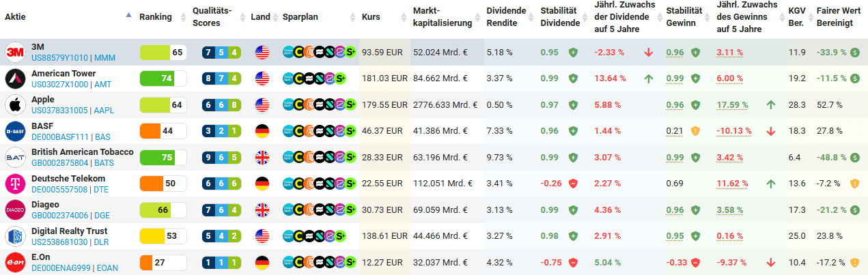The height and width of the screenshot is (275, 868).
Task: Click quality scores 9 6 5 badge
Action: click(222, 158)
